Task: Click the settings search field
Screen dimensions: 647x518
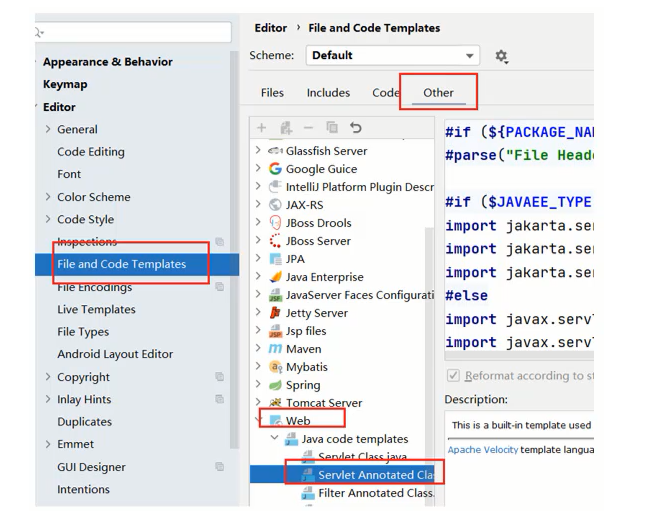Action: tap(133, 32)
